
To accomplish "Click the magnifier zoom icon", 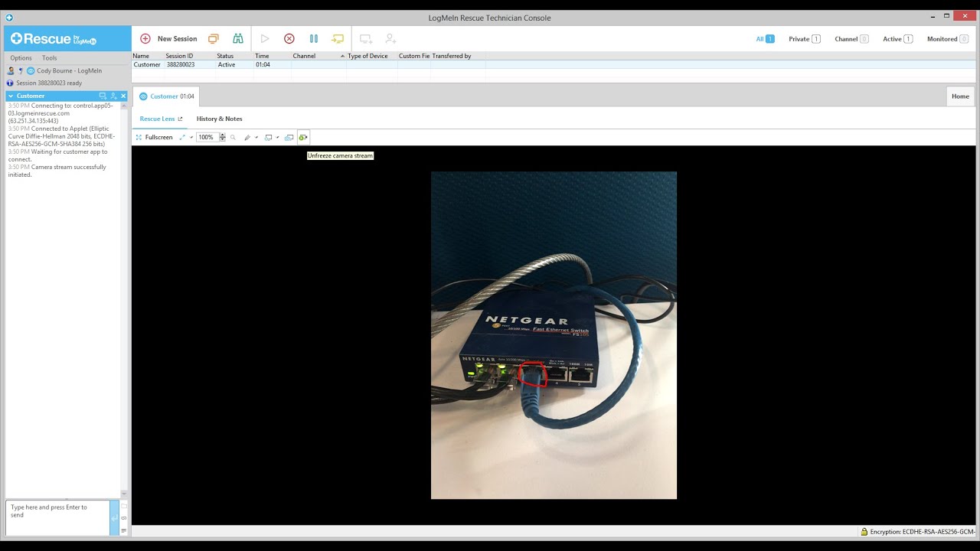I will (x=233, y=137).
